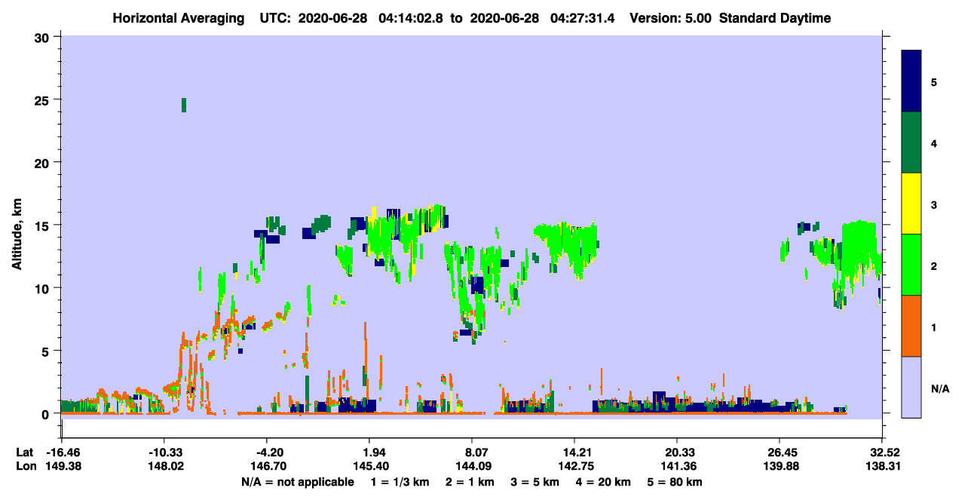The width and height of the screenshot is (980, 503).
Task: Click latitude value -10.33
Action: 164,452
